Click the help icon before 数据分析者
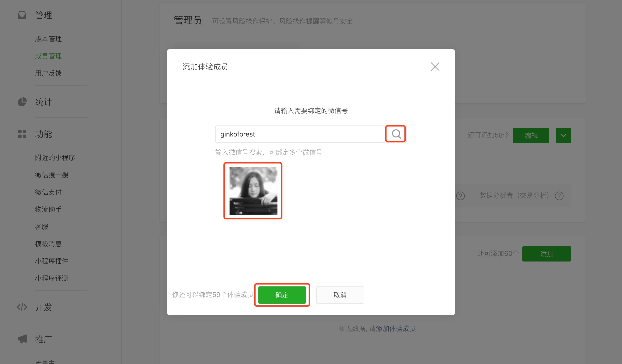Viewport: 622px width, 364px height. pos(460,196)
